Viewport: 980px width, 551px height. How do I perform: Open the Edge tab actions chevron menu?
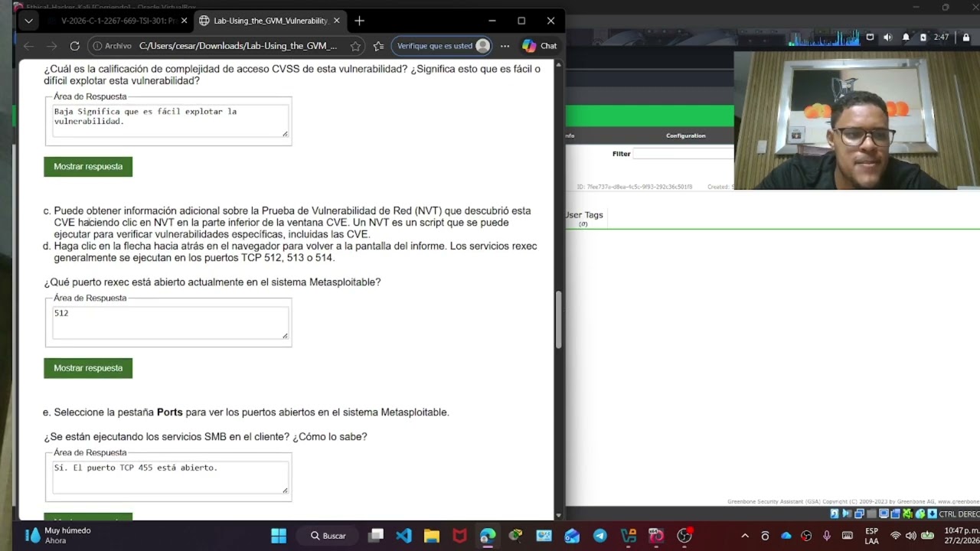(28, 21)
